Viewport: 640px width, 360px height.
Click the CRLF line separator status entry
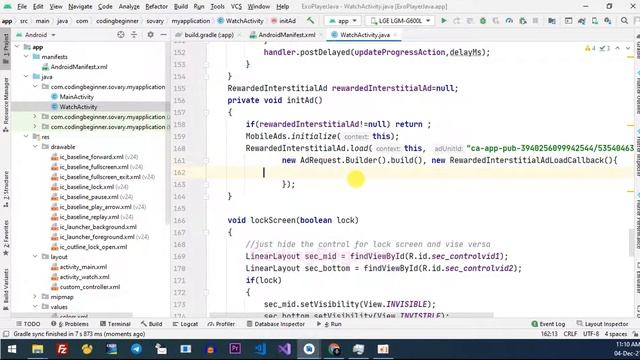[x=570, y=334]
